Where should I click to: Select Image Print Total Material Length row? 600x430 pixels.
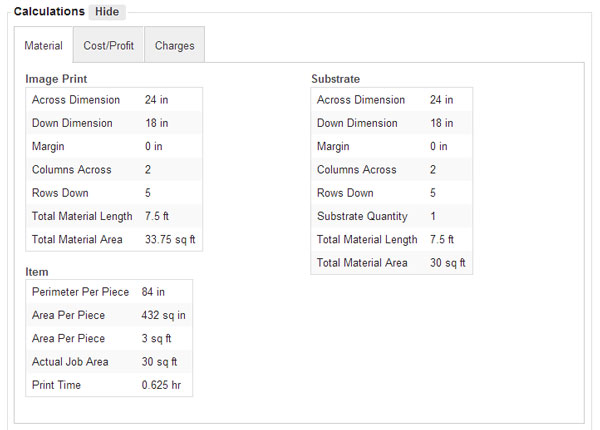point(114,216)
